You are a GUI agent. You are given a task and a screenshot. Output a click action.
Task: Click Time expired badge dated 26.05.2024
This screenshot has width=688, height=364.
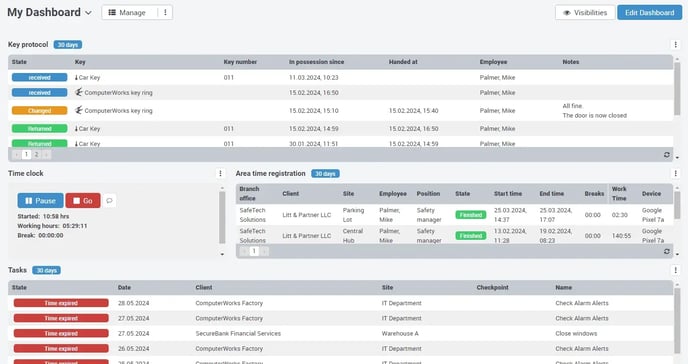[x=61, y=349]
